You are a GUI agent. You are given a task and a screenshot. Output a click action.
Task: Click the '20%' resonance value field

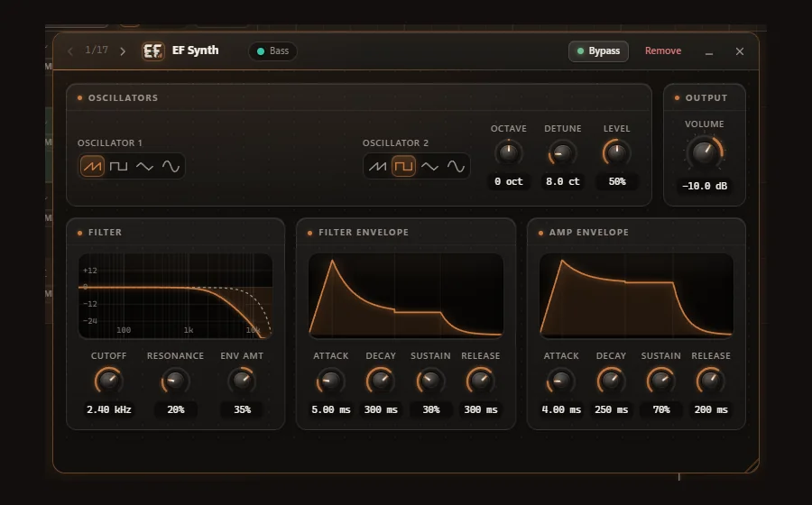point(176,409)
